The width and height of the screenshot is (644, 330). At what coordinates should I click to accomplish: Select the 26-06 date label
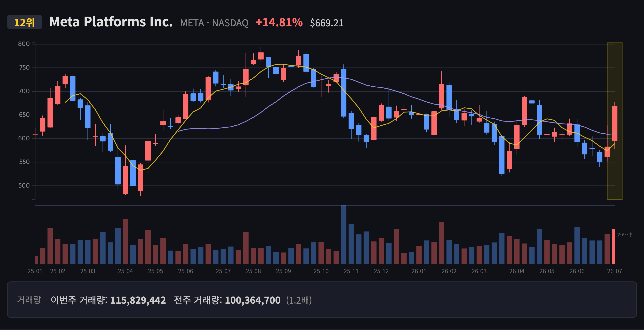tap(577, 271)
